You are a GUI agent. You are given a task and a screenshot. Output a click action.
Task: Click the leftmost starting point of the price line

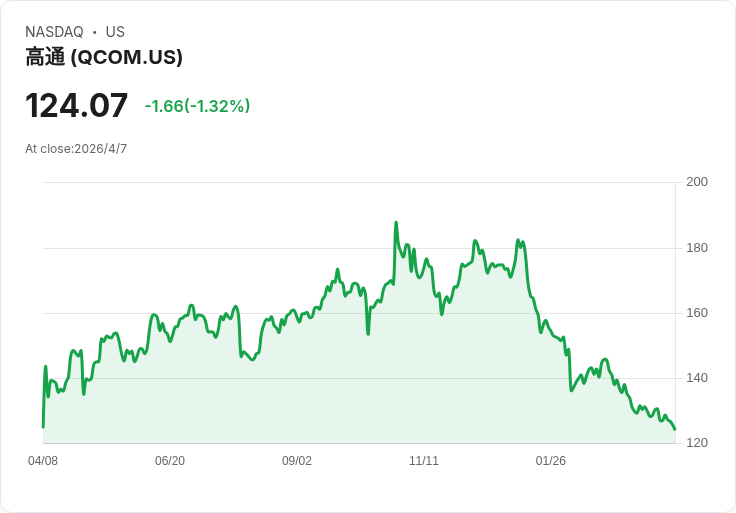pos(43,427)
